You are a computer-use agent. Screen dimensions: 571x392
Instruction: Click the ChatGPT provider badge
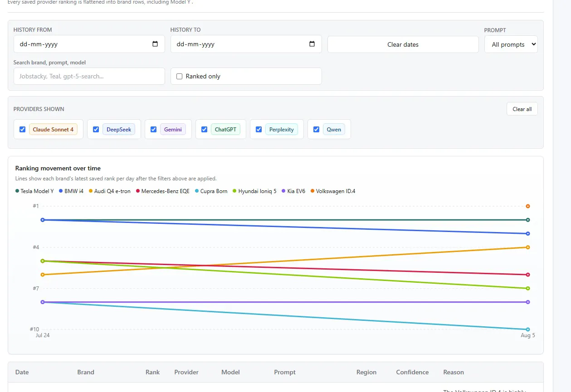pos(225,129)
